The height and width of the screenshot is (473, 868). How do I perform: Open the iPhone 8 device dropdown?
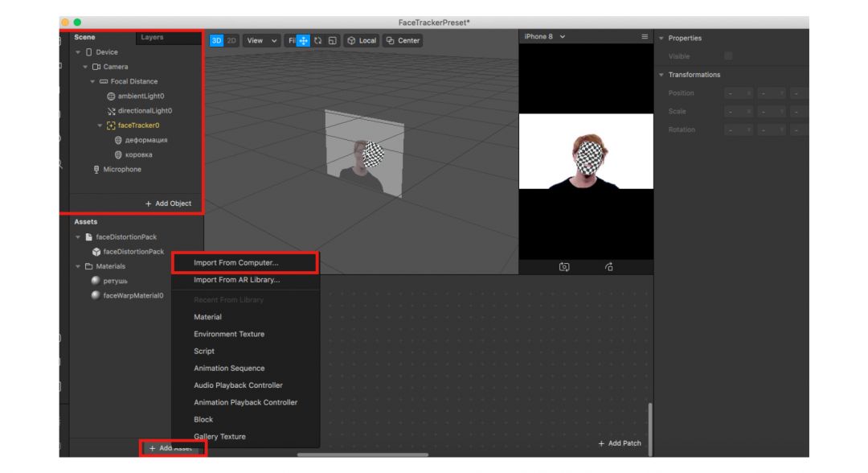(x=545, y=37)
